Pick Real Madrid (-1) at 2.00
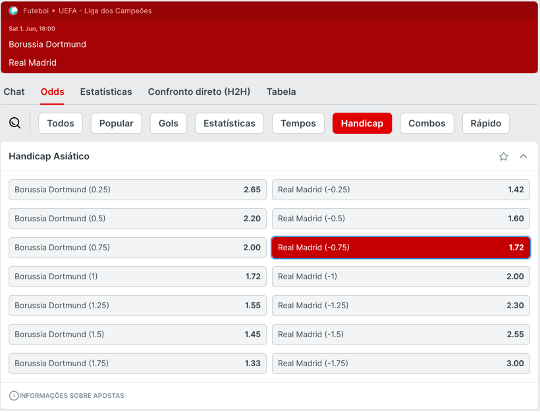540x412 pixels. (x=401, y=276)
